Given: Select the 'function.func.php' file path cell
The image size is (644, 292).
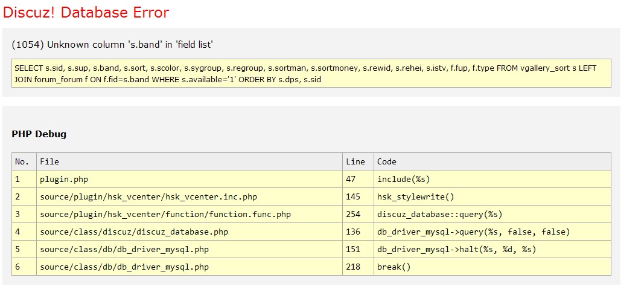Looking at the screenshot, I should (190, 214).
